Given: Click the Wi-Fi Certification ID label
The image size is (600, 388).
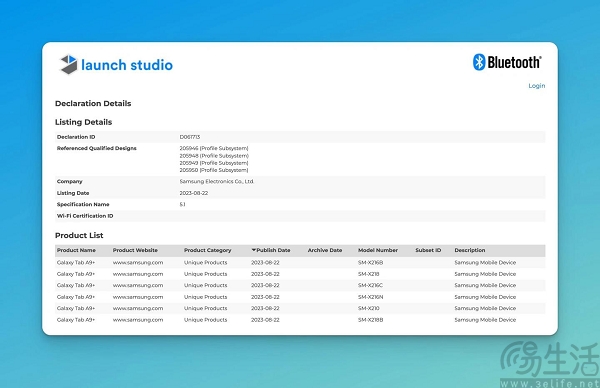Looking at the screenshot, I should 85,216.
